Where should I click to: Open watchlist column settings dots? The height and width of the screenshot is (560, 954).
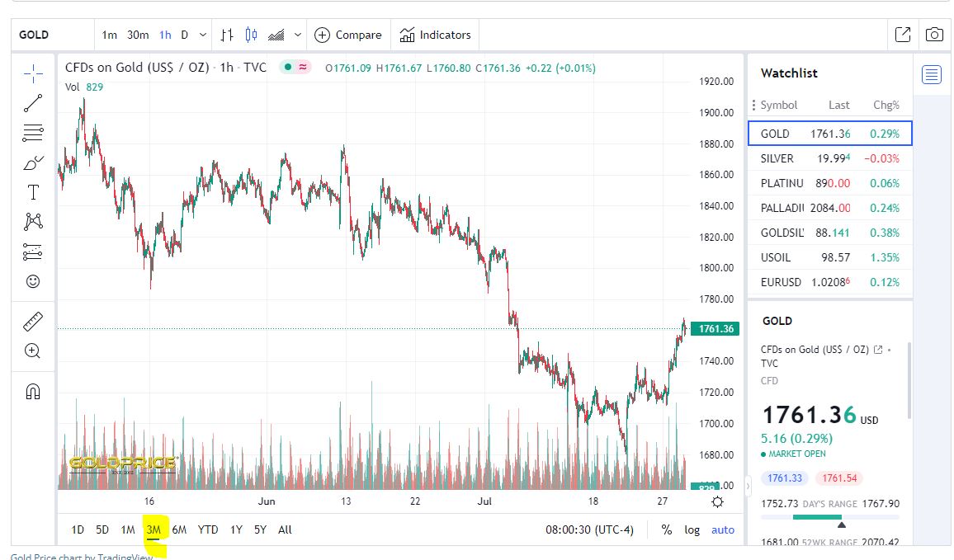tap(753, 105)
